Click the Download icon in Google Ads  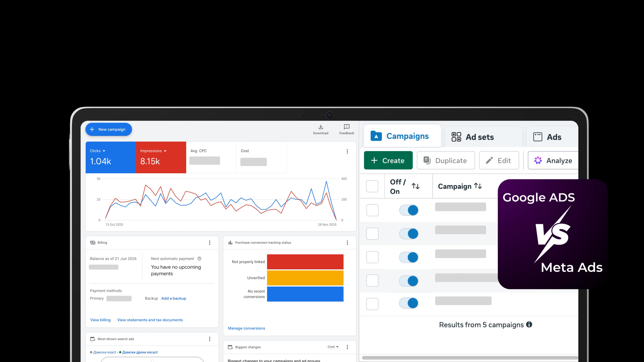point(321,127)
